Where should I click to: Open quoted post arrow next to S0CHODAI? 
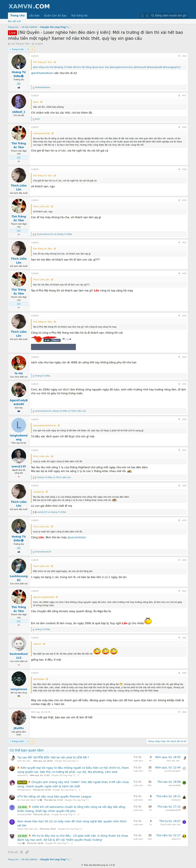click(47, 679)
